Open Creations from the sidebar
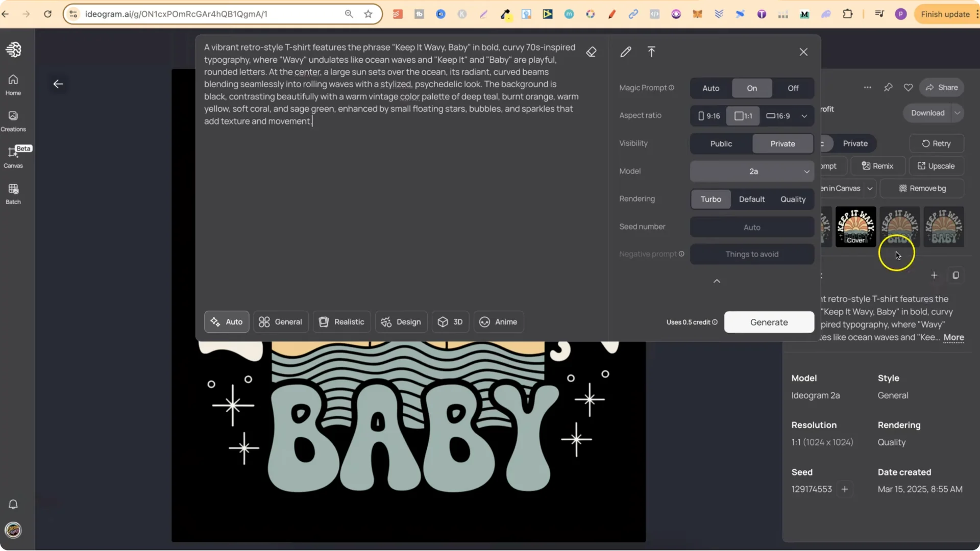 click(13, 120)
